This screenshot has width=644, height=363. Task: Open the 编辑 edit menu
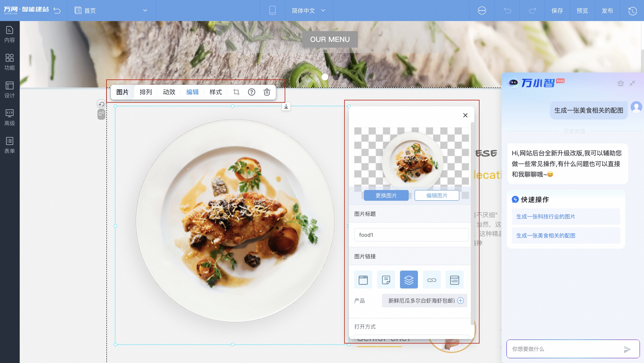(x=192, y=92)
